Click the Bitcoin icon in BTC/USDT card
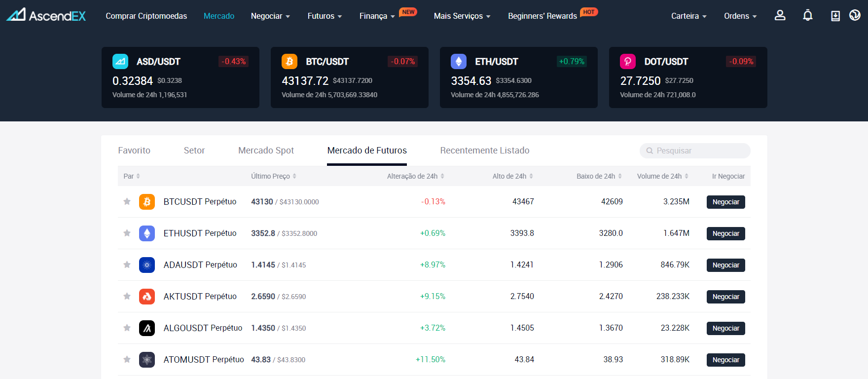Screen dimensions: 868x379 click(289, 62)
